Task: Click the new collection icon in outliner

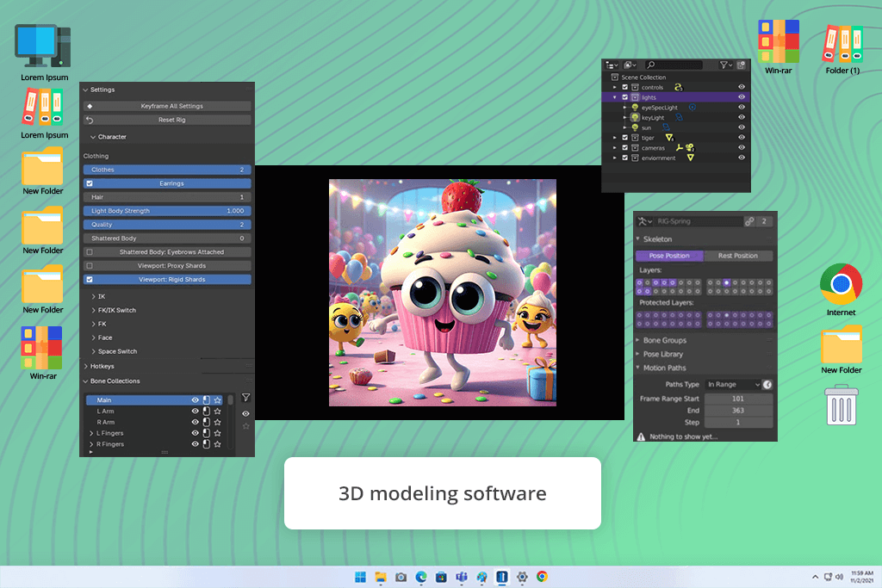Action: click(x=742, y=65)
